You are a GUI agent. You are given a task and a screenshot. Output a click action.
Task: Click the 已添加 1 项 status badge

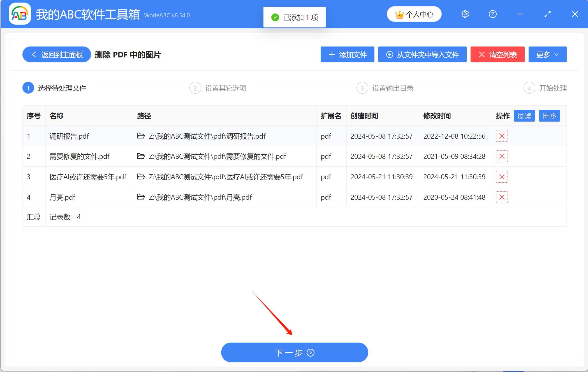[294, 17]
